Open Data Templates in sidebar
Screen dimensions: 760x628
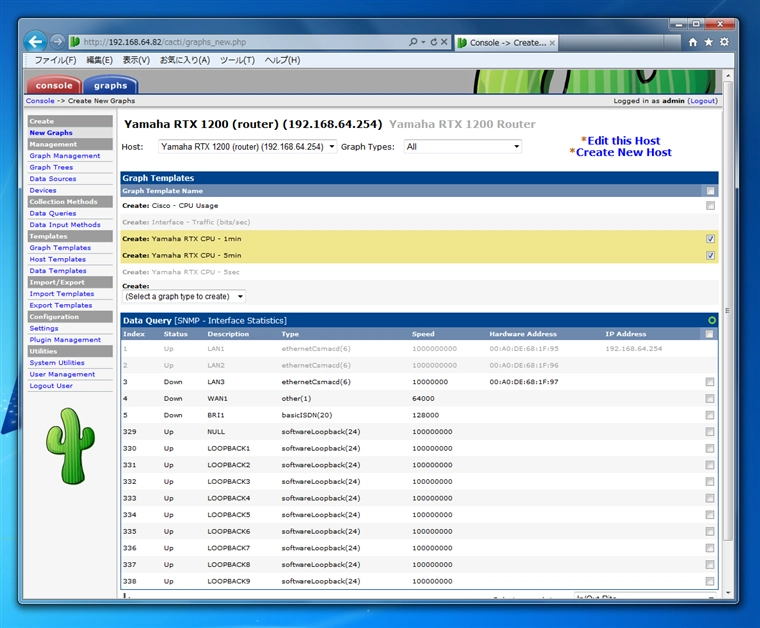tap(58, 271)
